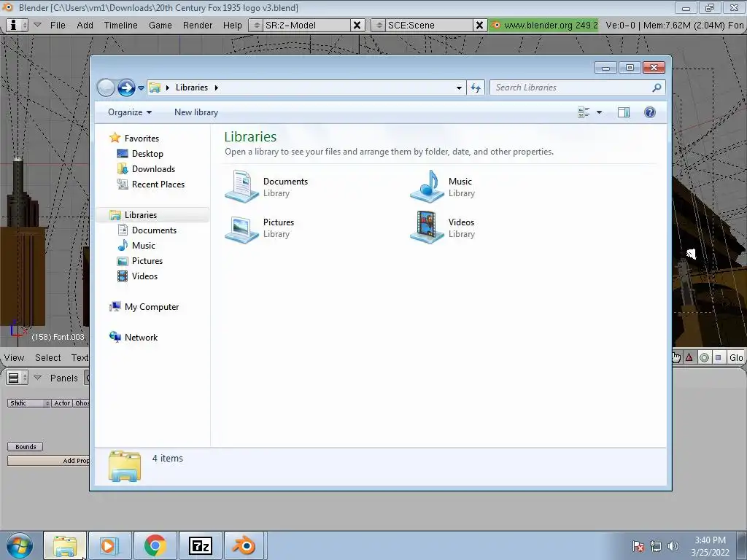Viewport: 747px width, 560px height.
Task: Open the volume control in system tray
Action: (673, 546)
